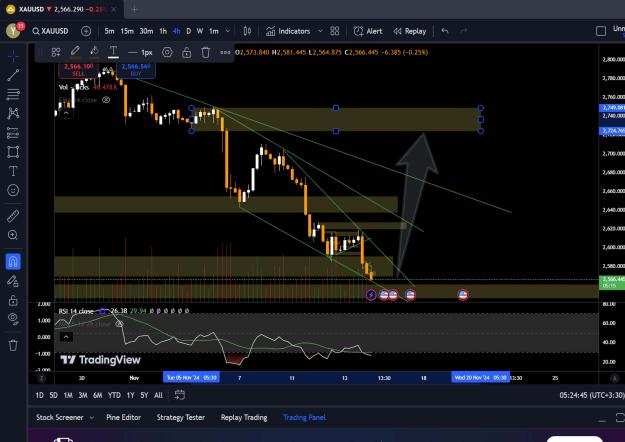Open the Fibonacci and horizontal lines tool

point(13,94)
